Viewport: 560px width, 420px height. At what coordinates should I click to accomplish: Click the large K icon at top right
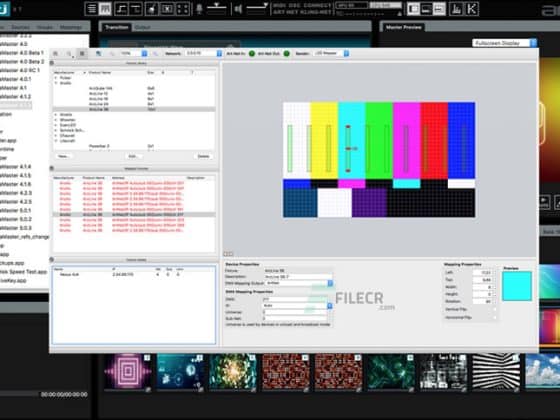[472, 9]
